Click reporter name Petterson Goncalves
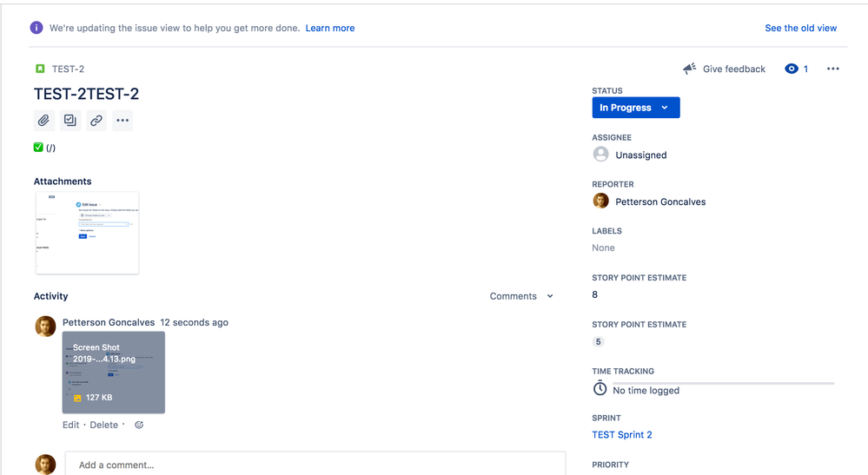The height and width of the screenshot is (475, 868). [660, 201]
